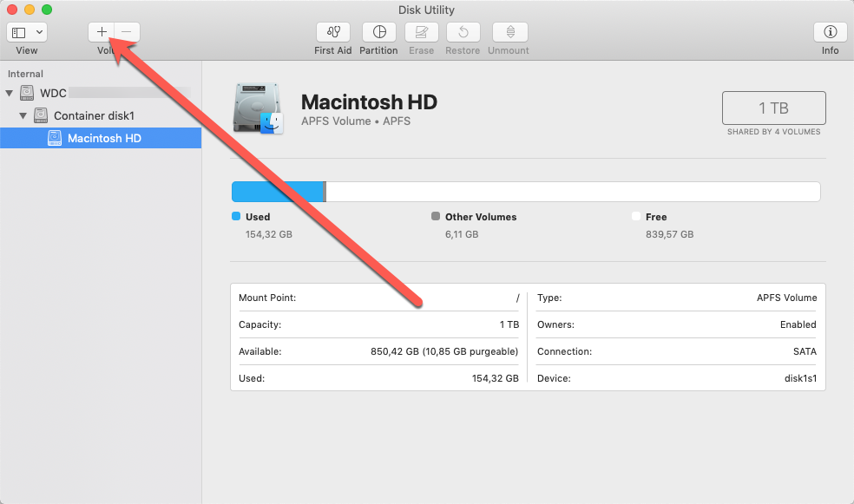Screen dimensions: 854x504
Task: Click the Unmount toolbar icon
Action: 509,32
